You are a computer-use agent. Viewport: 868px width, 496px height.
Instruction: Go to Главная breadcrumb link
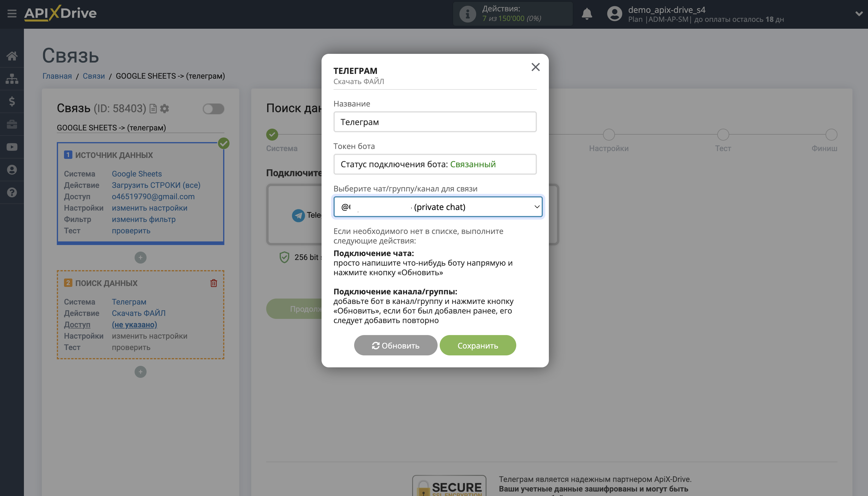[57, 76]
